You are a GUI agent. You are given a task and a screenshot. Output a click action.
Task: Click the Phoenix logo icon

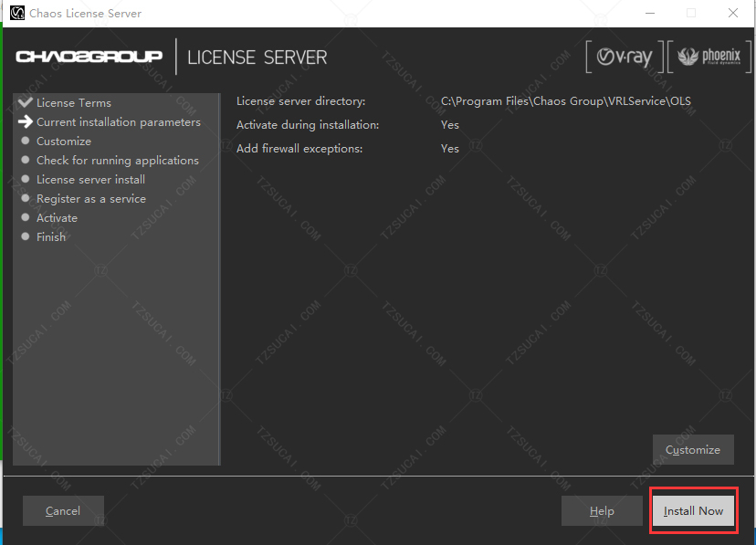click(x=709, y=57)
